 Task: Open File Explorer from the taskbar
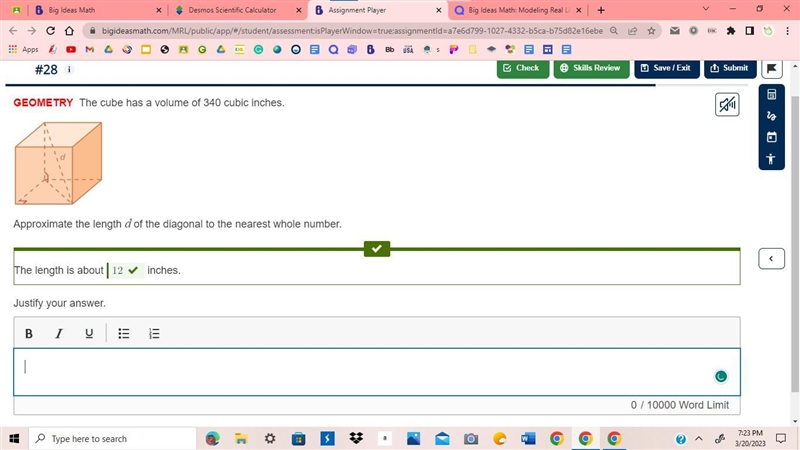click(241, 439)
